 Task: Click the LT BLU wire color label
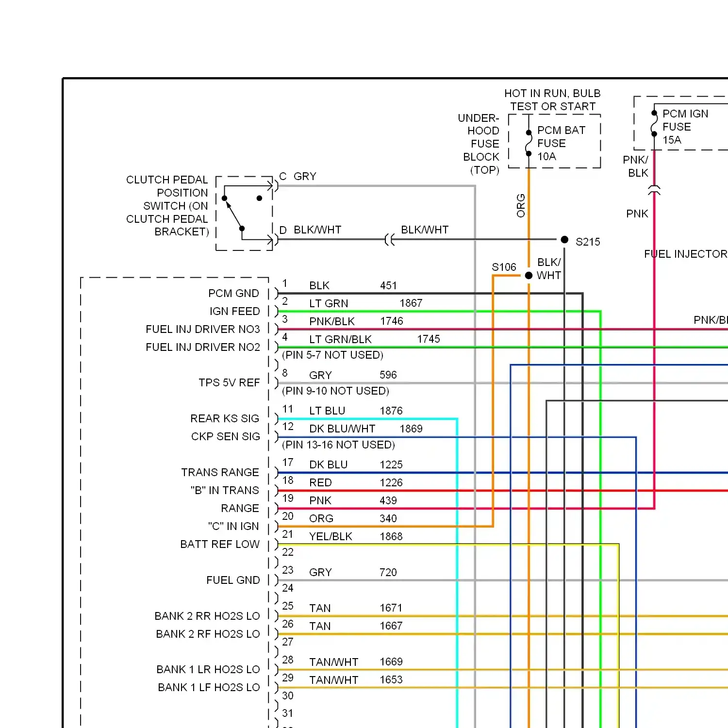coord(327,411)
